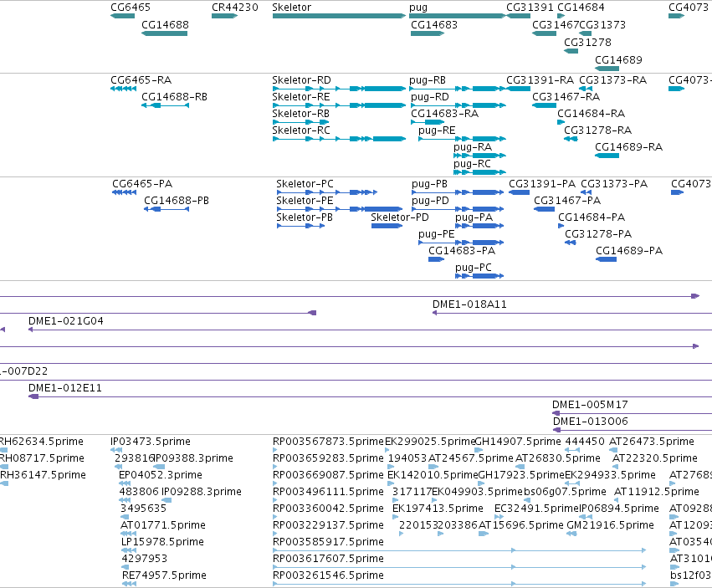
Task: Click the pug-PE protein label
Action: point(437,234)
